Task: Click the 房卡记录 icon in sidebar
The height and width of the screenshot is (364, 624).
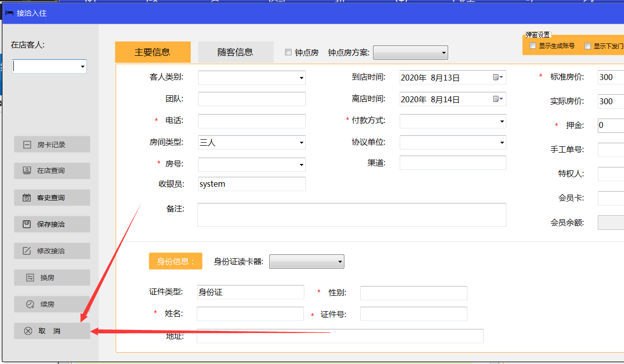Action: coord(27,145)
